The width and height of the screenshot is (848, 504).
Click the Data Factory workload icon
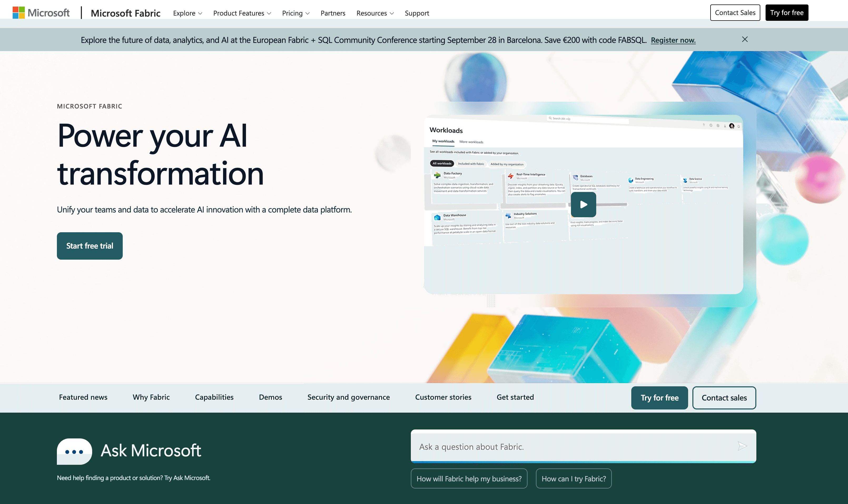click(x=437, y=175)
